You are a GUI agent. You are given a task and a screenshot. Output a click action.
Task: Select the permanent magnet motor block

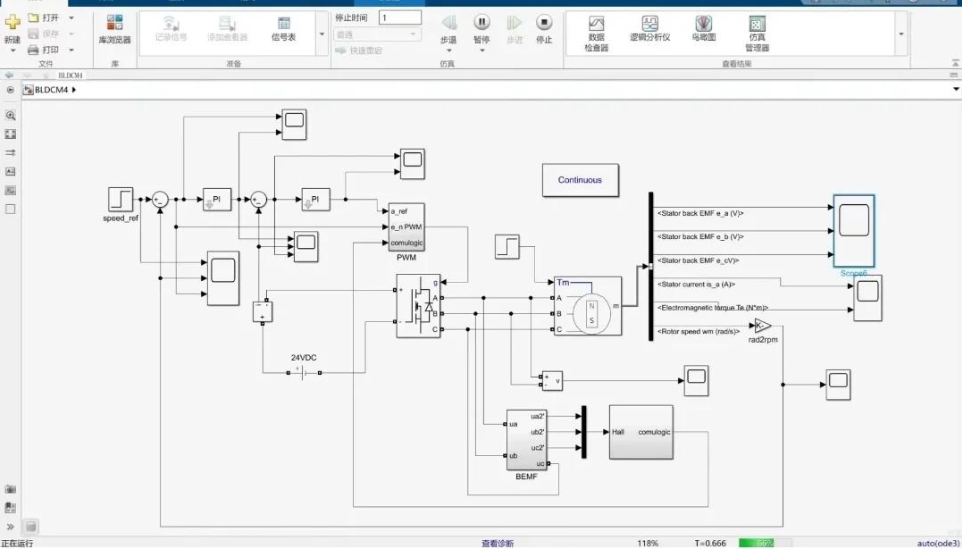coord(588,305)
